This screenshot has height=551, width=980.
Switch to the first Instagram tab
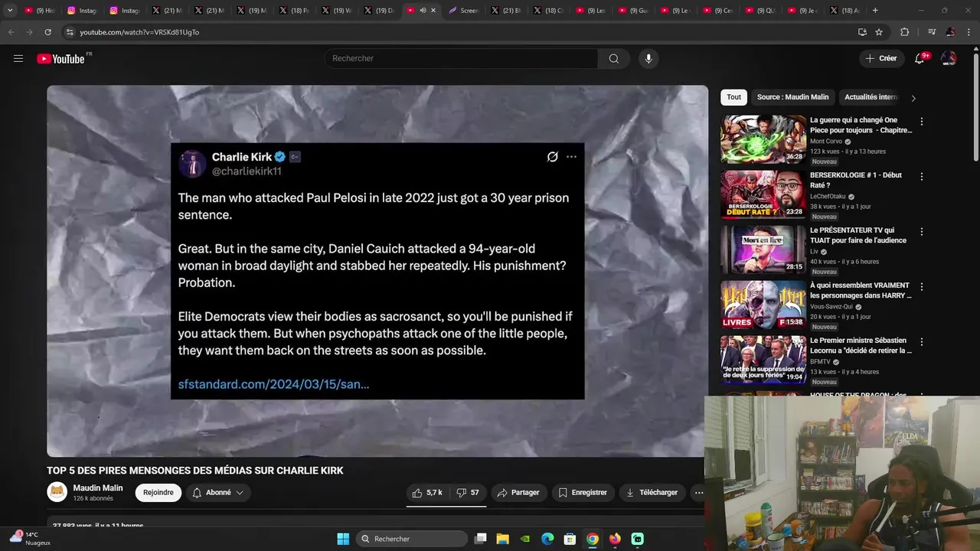click(82, 11)
